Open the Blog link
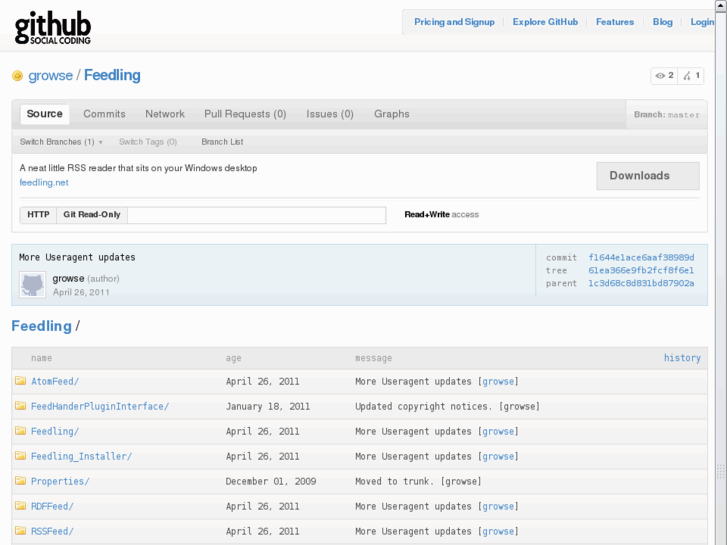Viewport: 727px width, 545px height. 663,22
